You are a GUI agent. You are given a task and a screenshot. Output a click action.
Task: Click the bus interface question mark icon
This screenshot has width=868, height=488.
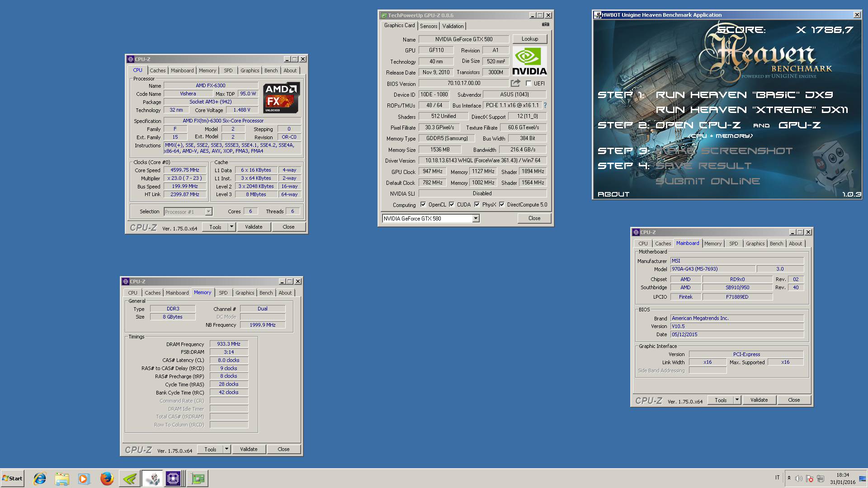545,105
